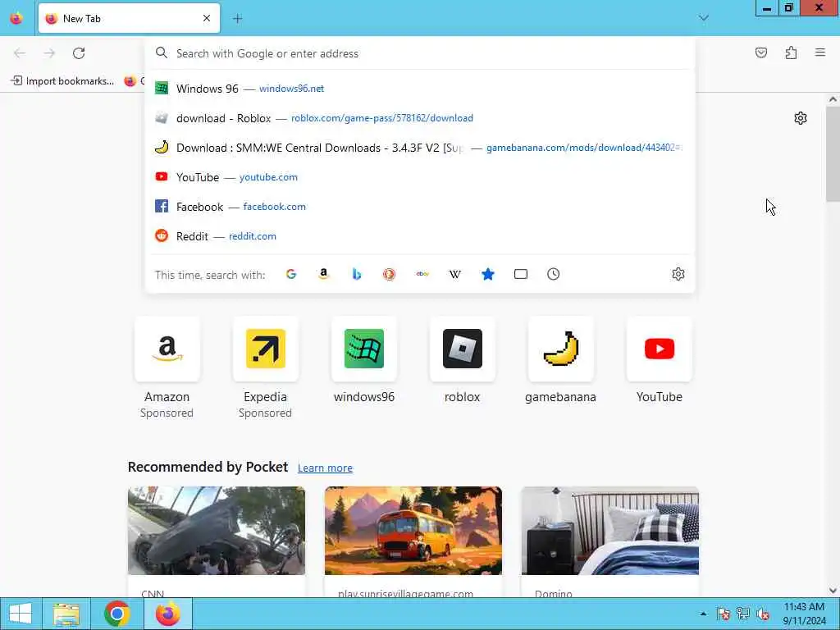
Task: Open the Firefox application menu
Action: [x=820, y=52]
